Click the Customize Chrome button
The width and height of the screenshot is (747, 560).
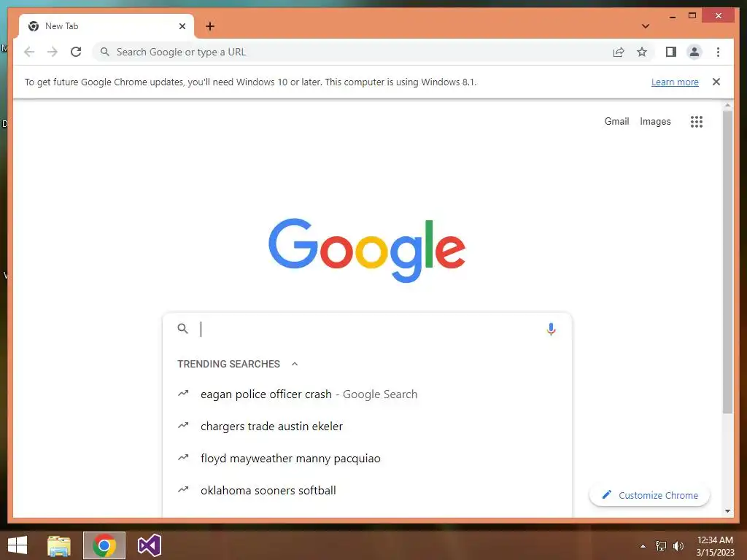pos(649,495)
